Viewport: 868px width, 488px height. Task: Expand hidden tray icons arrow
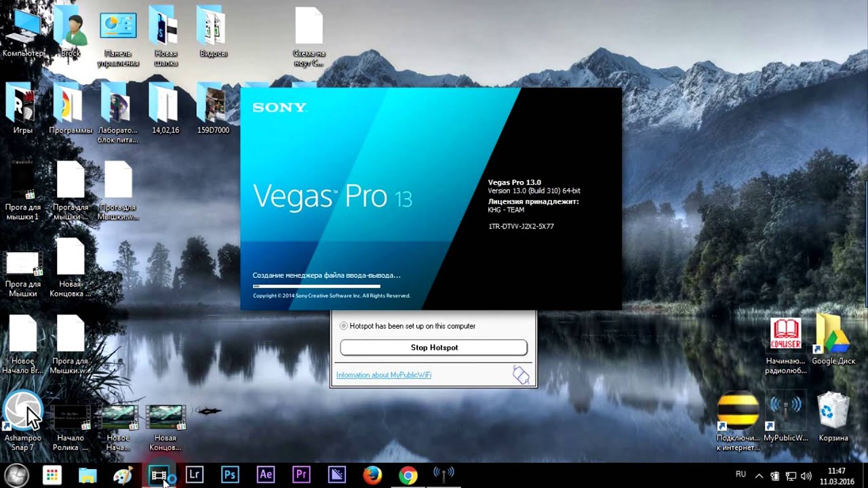(759, 476)
